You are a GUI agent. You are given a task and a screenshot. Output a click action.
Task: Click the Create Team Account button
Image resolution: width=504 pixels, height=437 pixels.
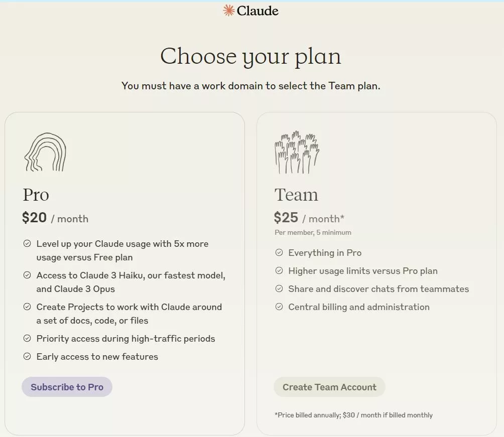pyautogui.click(x=329, y=387)
